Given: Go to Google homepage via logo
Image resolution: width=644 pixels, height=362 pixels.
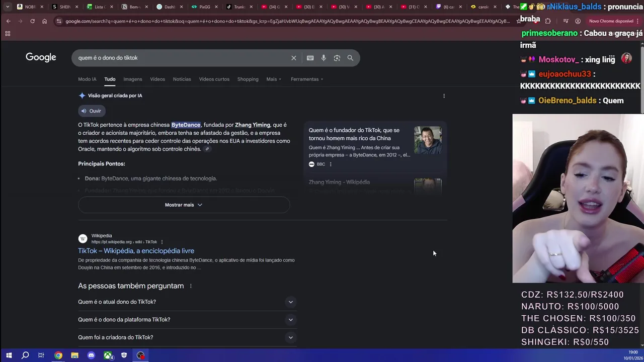Looking at the screenshot, I should (x=41, y=57).
